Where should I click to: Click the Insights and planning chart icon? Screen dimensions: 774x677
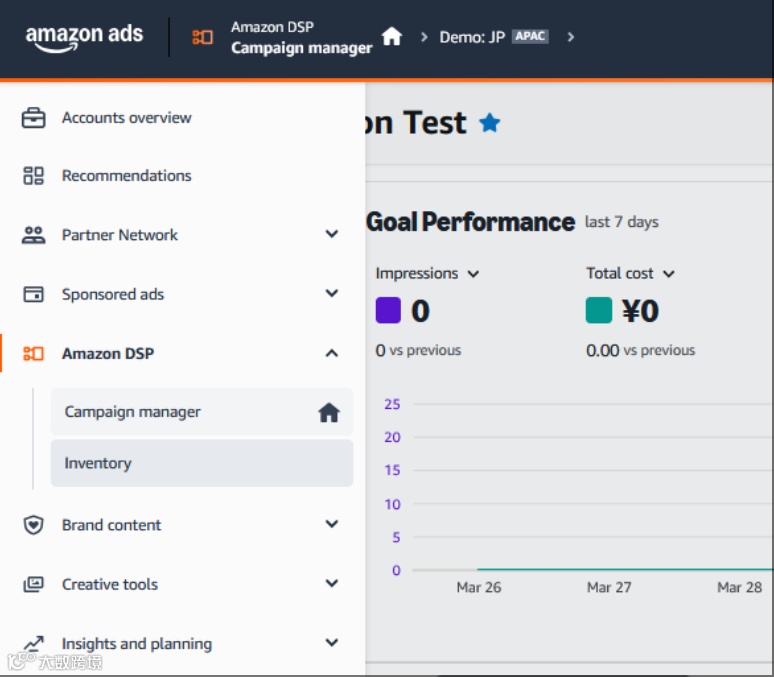coord(34,643)
